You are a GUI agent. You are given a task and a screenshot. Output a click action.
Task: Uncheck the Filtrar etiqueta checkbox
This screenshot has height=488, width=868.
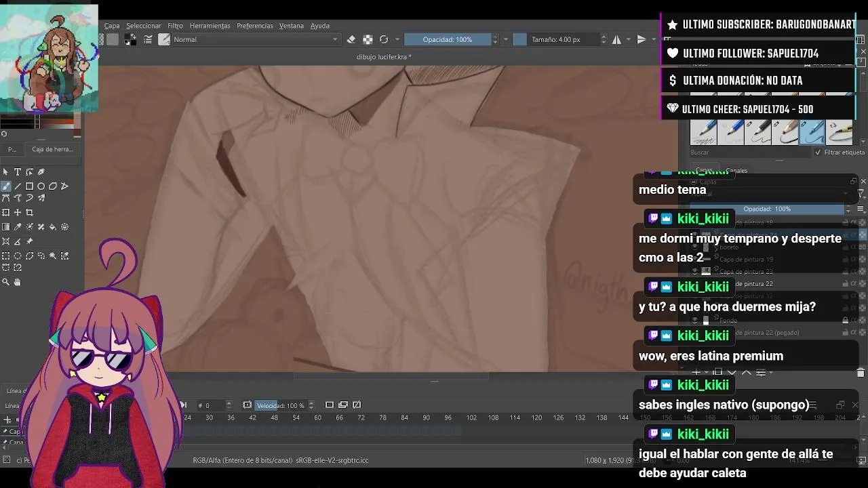818,152
